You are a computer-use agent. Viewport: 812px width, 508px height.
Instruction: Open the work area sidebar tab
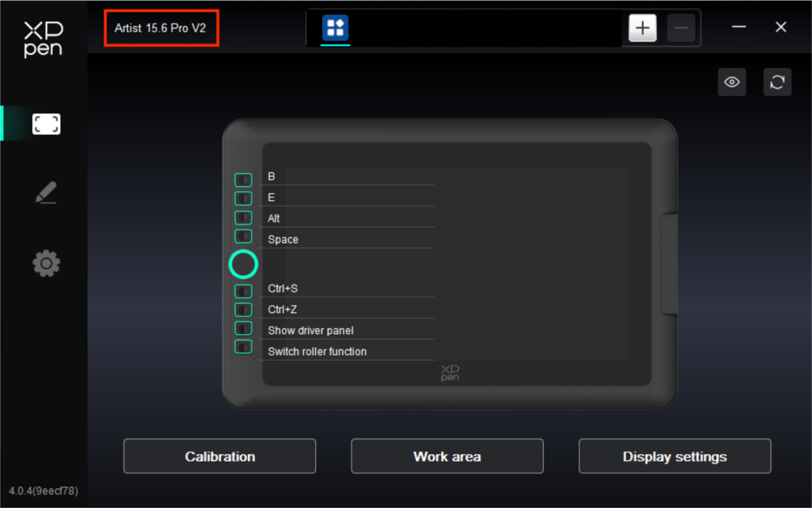(46, 123)
